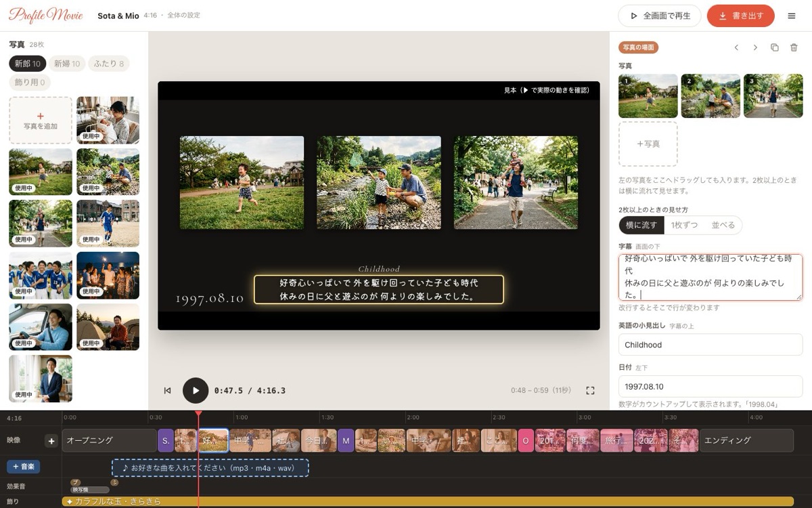Delete the current scene with trash icon
This screenshot has width=812, height=508.
(x=794, y=47)
